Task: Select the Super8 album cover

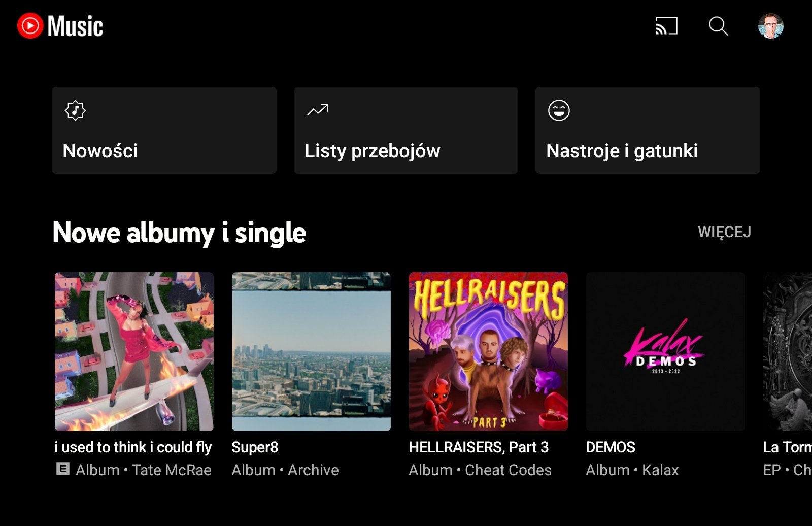Action: click(311, 351)
